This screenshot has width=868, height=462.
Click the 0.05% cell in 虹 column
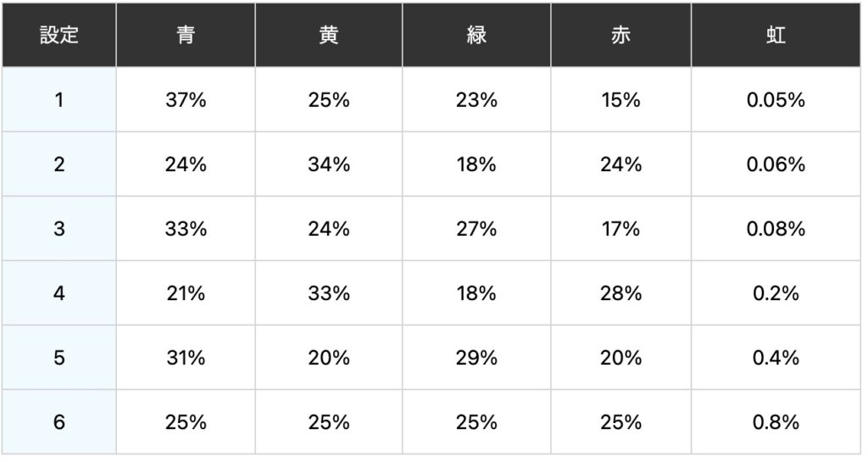776,100
